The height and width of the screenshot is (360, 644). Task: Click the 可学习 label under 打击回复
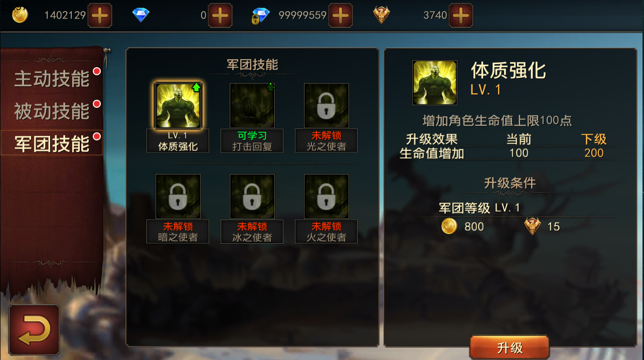[252, 135]
